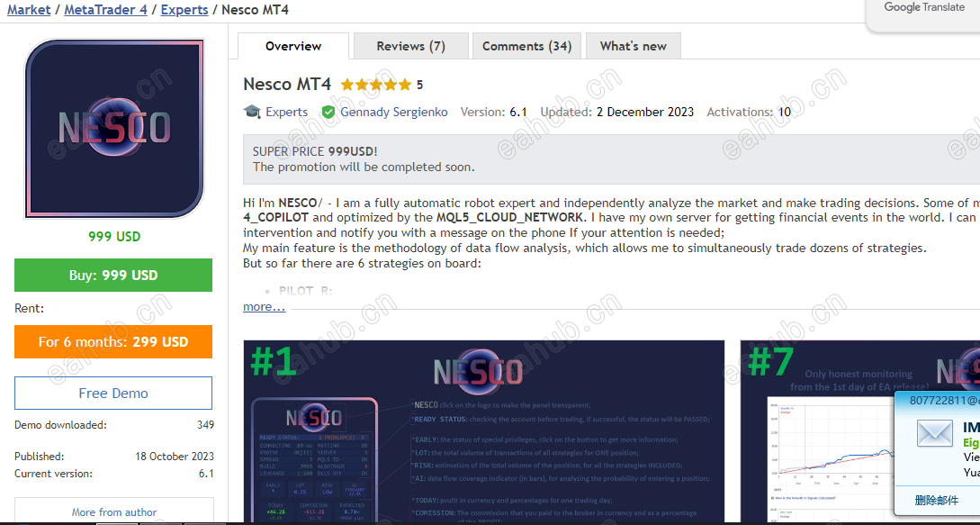Click the Nesco MT4 product title
Image resolution: width=980 pixels, height=525 pixels.
pos(287,84)
